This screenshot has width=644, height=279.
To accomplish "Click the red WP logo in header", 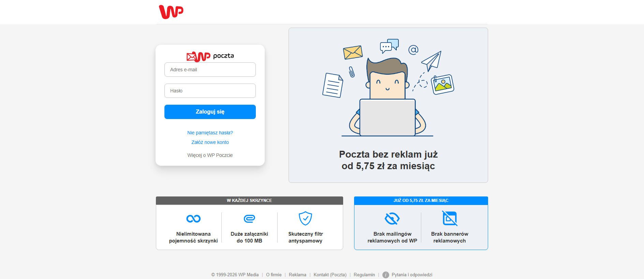I will click(x=171, y=12).
